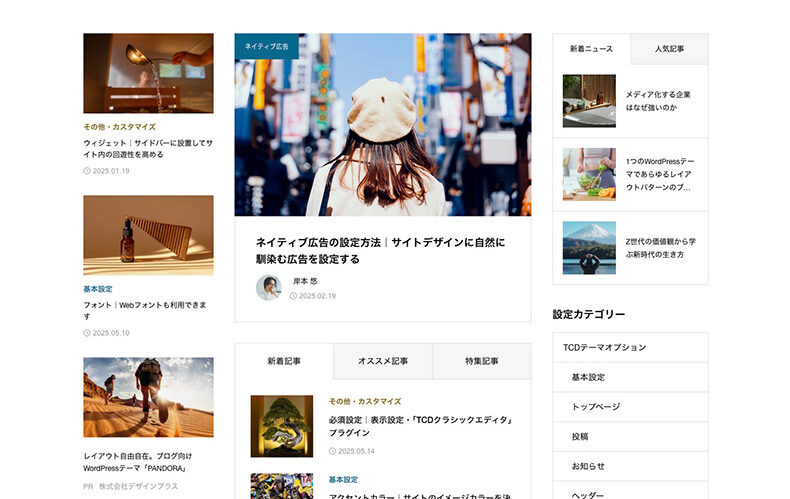Open the PANDORA WordPress theme PR link

tap(138, 462)
